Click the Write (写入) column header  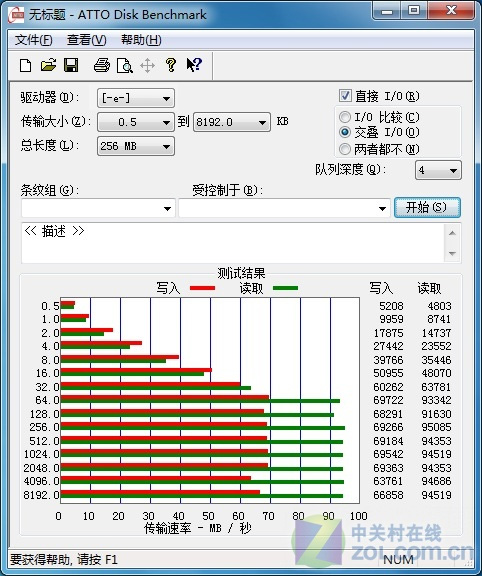381,288
